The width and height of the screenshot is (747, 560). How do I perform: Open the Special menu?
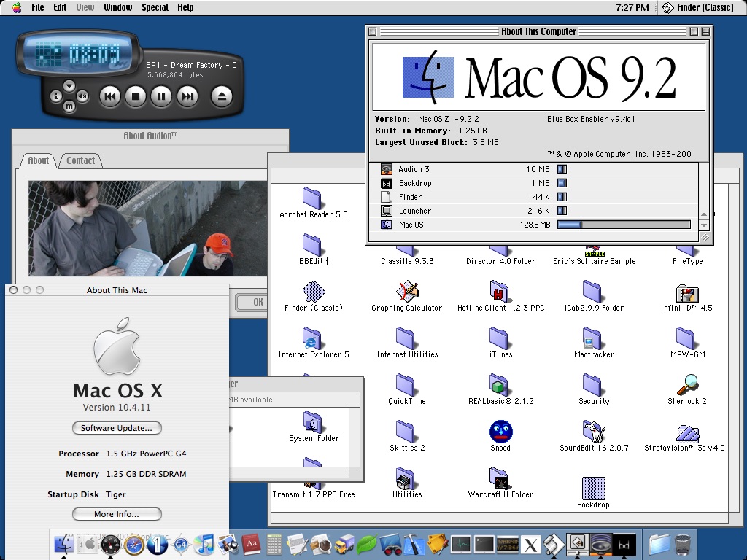[x=155, y=7]
